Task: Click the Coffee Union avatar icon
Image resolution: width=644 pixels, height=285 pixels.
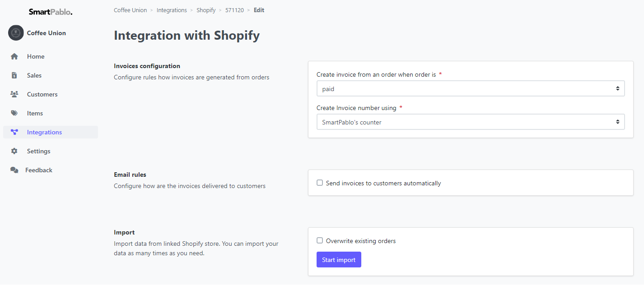Action: tap(16, 33)
